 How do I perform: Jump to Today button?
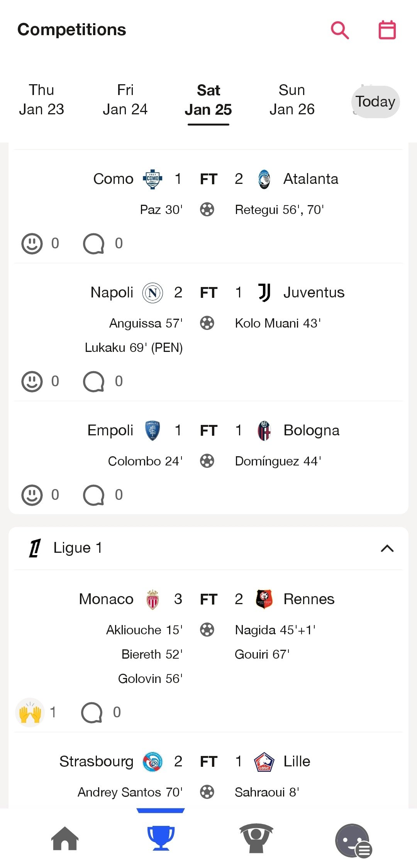[375, 102]
